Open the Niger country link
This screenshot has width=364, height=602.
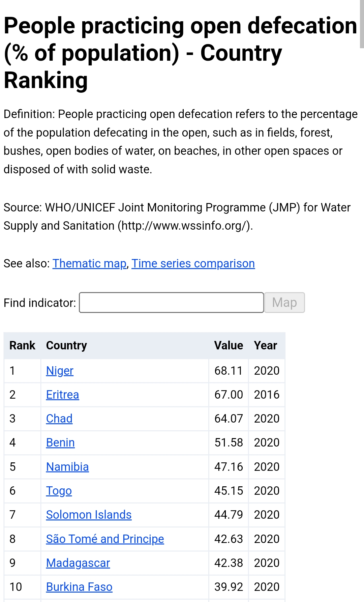coord(60,371)
